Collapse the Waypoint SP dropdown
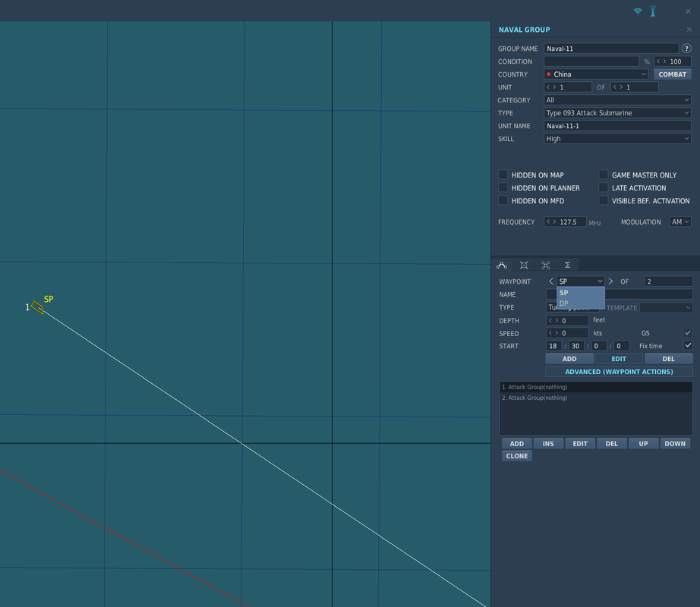The width and height of the screenshot is (700, 607). (x=581, y=281)
